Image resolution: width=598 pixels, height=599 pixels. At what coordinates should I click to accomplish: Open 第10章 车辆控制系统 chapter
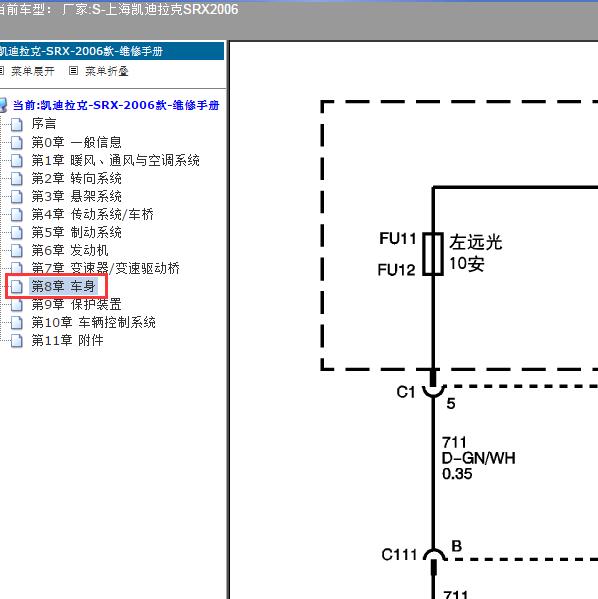click(94, 322)
